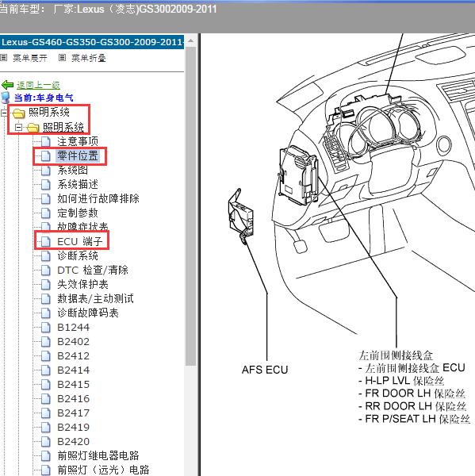
Task: Click the 菜单展开 list icon
Action: tap(3, 57)
